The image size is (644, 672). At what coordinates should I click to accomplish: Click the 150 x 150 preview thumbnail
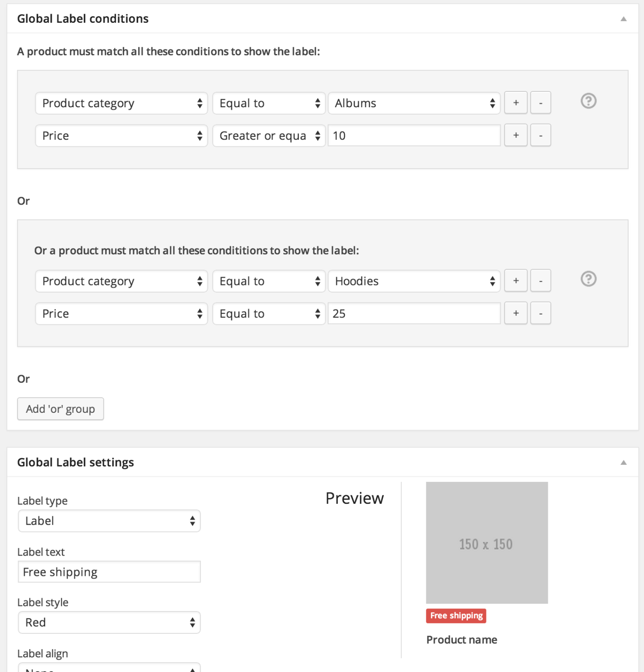click(486, 543)
